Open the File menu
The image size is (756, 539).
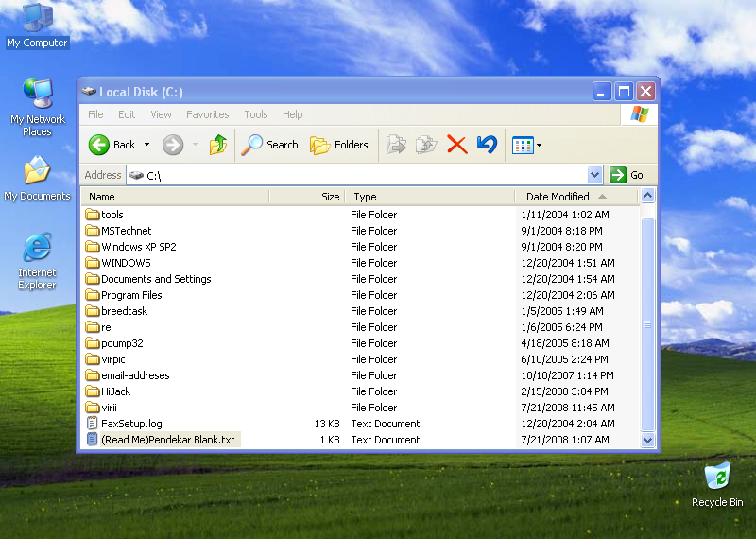coord(95,114)
